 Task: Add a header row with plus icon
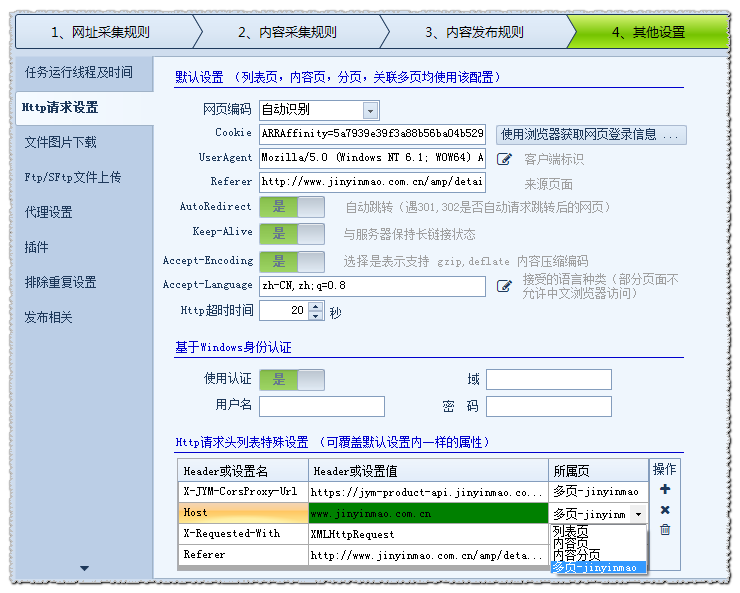tap(665, 489)
